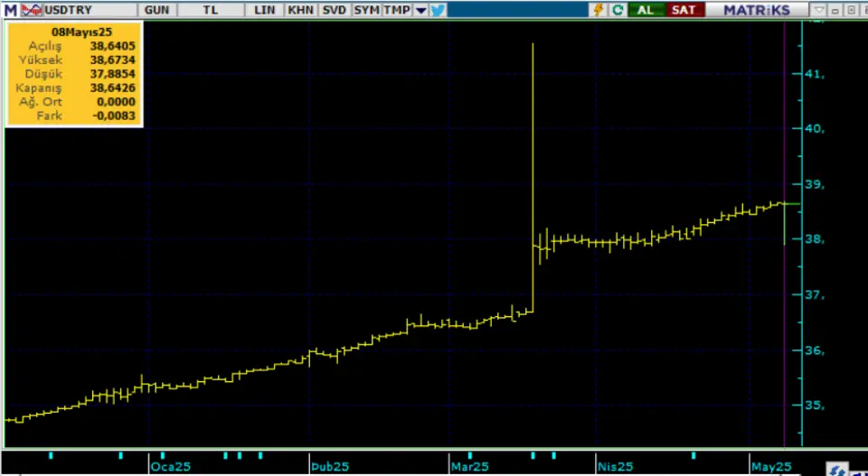Click the cyan event marker above Mar25
868x476 pixels.
pyautogui.click(x=470, y=455)
